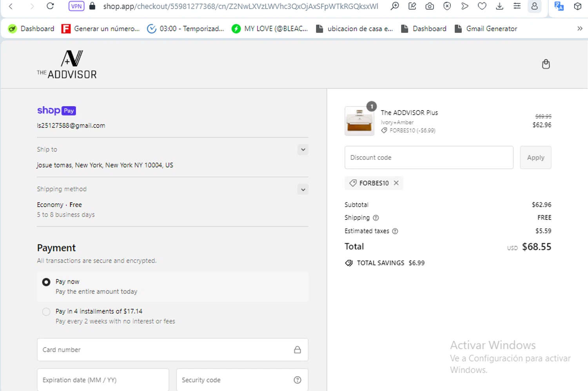Click the lock icon in card number field
The image size is (588, 391).
click(298, 350)
